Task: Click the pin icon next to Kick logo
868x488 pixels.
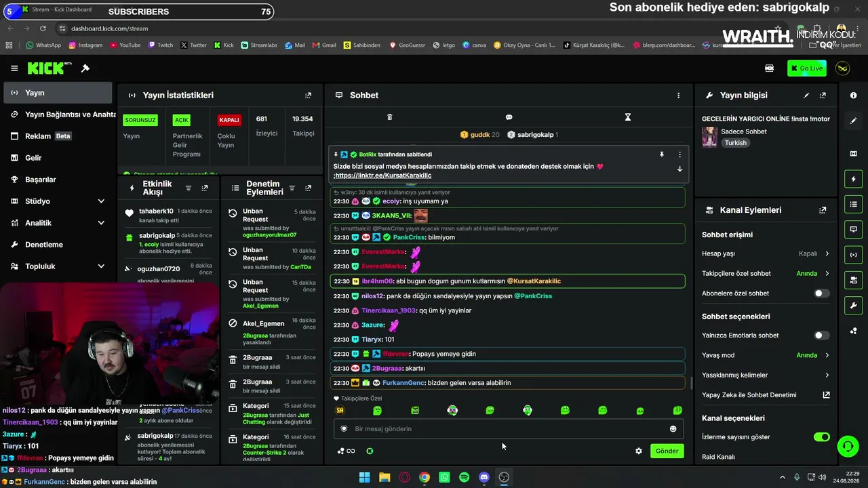Action: [85, 68]
